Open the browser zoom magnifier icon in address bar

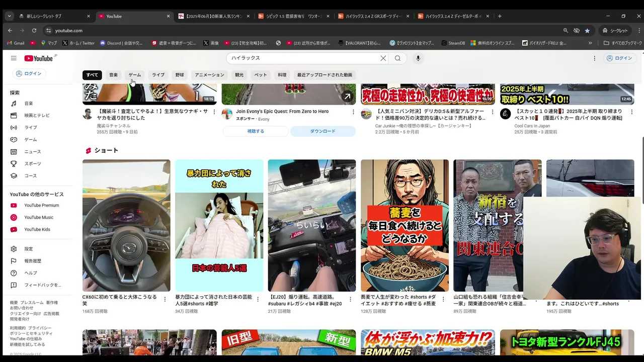pos(566,31)
